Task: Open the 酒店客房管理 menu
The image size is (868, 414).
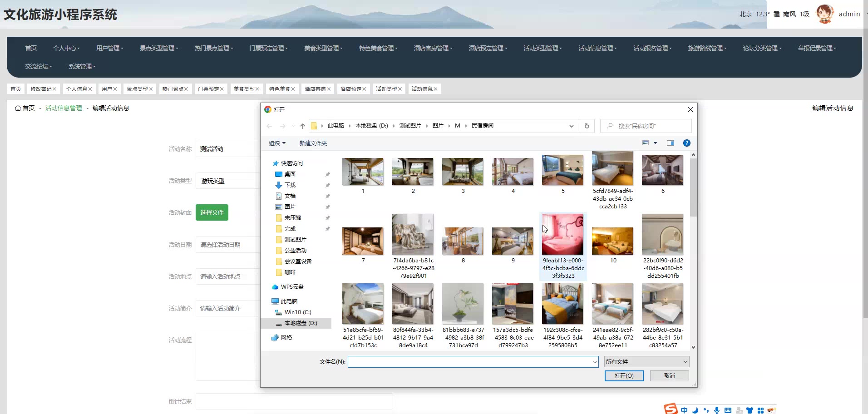Action: pyautogui.click(x=433, y=48)
